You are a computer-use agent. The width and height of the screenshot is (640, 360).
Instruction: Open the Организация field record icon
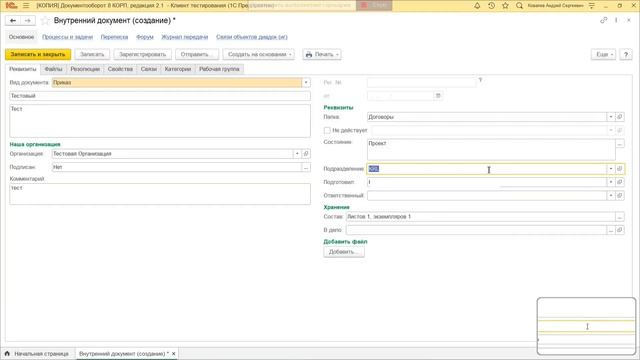pyautogui.click(x=306, y=154)
